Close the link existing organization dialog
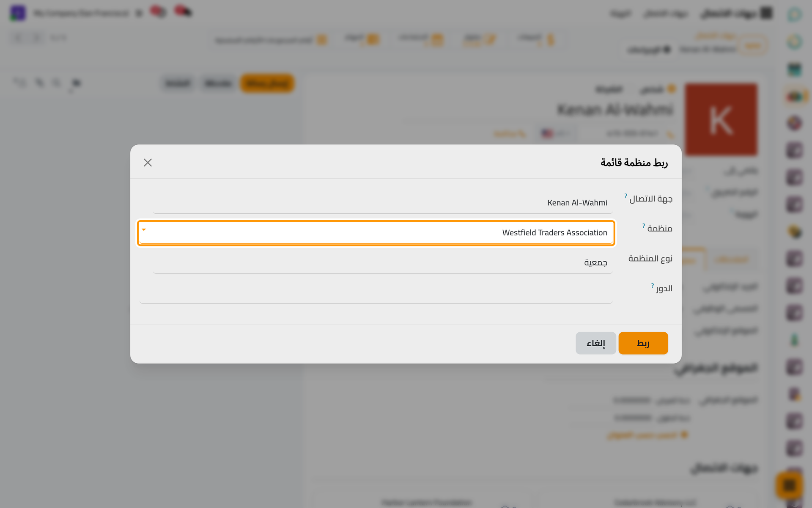The height and width of the screenshot is (508, 812). (148, 163)
